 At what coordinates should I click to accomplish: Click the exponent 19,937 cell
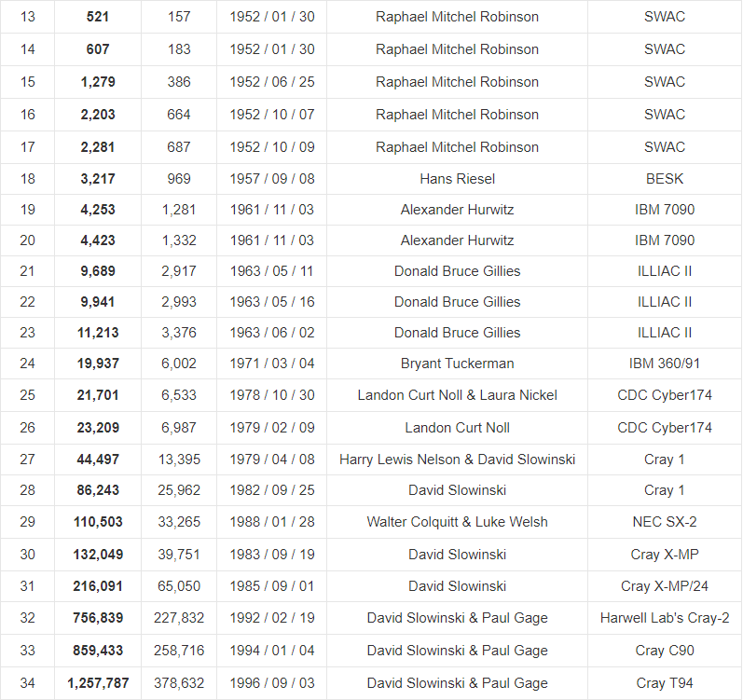(x=98, y=364)
